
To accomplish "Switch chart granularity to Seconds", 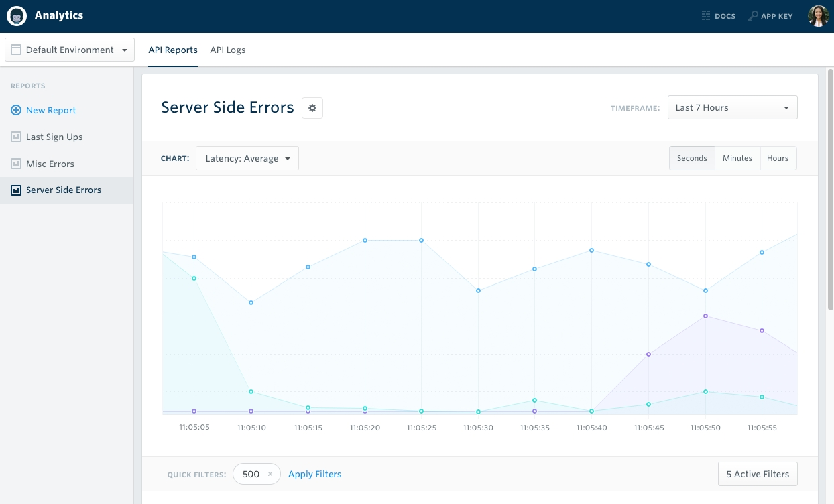I will [x=692, y=158].
